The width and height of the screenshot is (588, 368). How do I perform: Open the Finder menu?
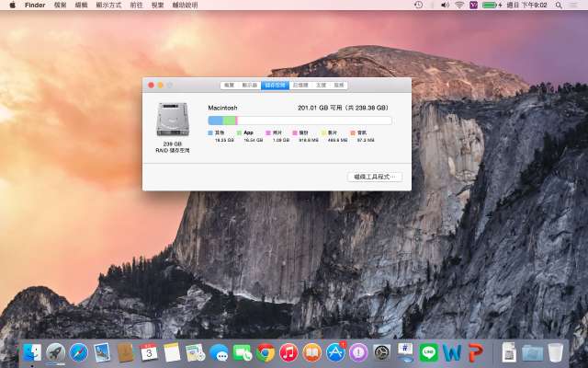35,5
